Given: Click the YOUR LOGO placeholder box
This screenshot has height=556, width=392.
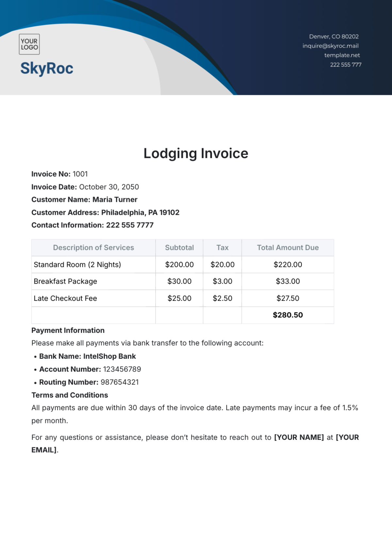Looking at the screenshot, I should 29,44.
